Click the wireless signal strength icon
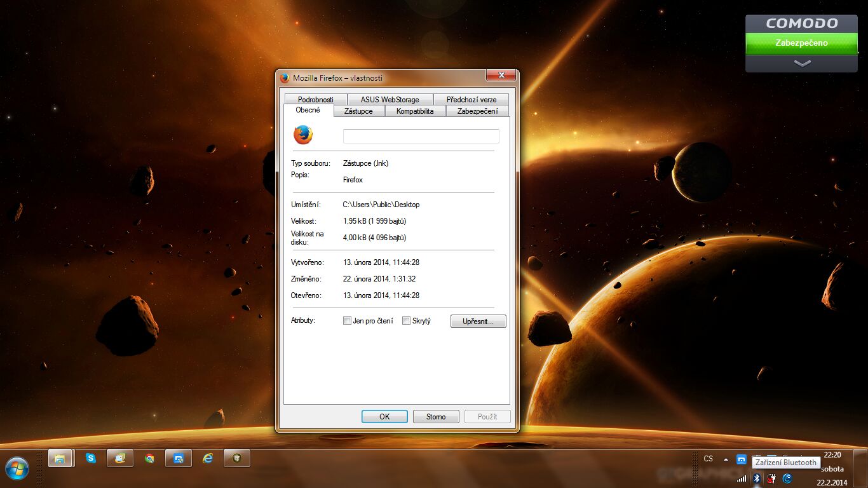This screenshot has width=868, height=488. [x=742, y=478]
